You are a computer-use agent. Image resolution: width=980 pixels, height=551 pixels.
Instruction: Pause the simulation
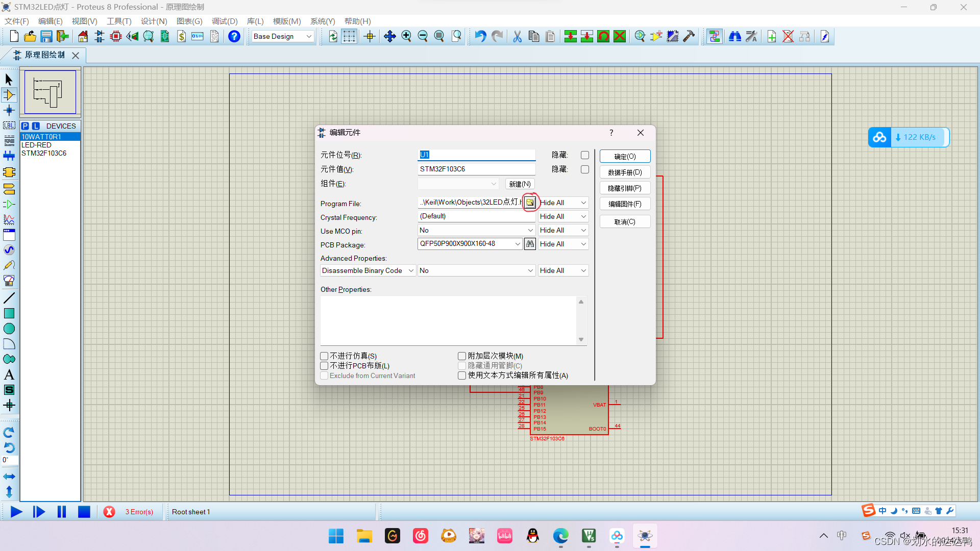(x=62, y=512)
